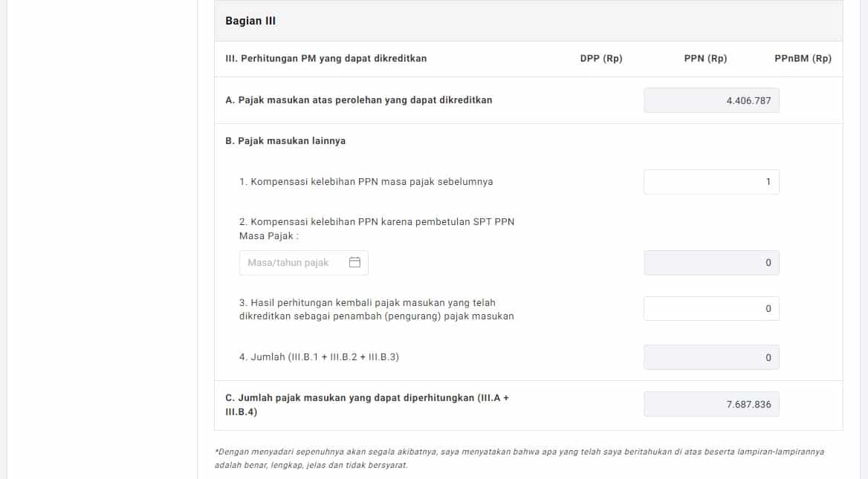Select the III.C total showing 7.687.836
The width and height of the screenshot is (868, 479).
(x=711, y=404)
